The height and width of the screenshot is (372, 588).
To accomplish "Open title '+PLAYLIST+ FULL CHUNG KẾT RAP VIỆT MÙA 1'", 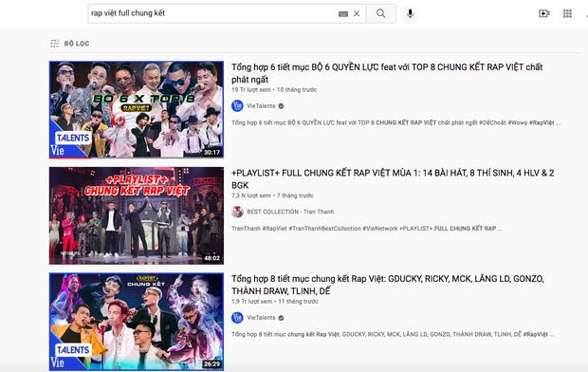I will [393, 178].
